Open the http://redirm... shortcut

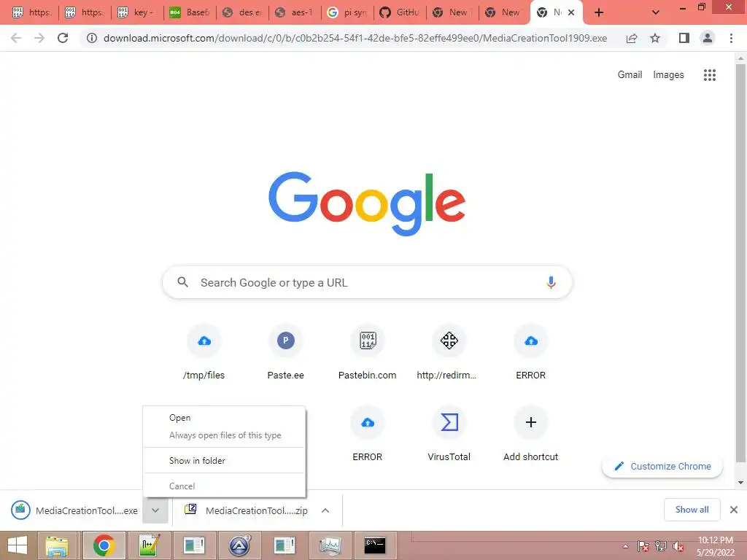449,352
